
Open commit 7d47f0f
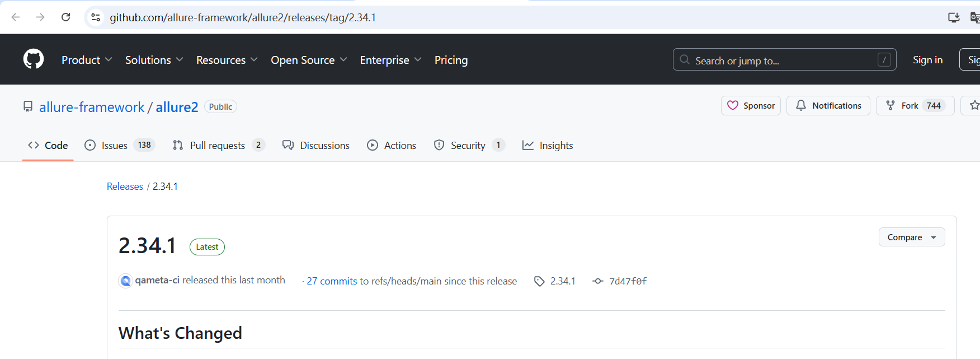[628, 281]
